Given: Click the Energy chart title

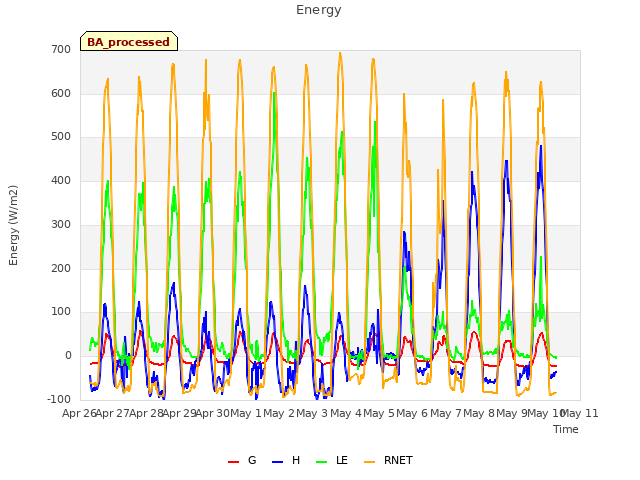Looking at the screenshot, I should (x=319, y=10).
